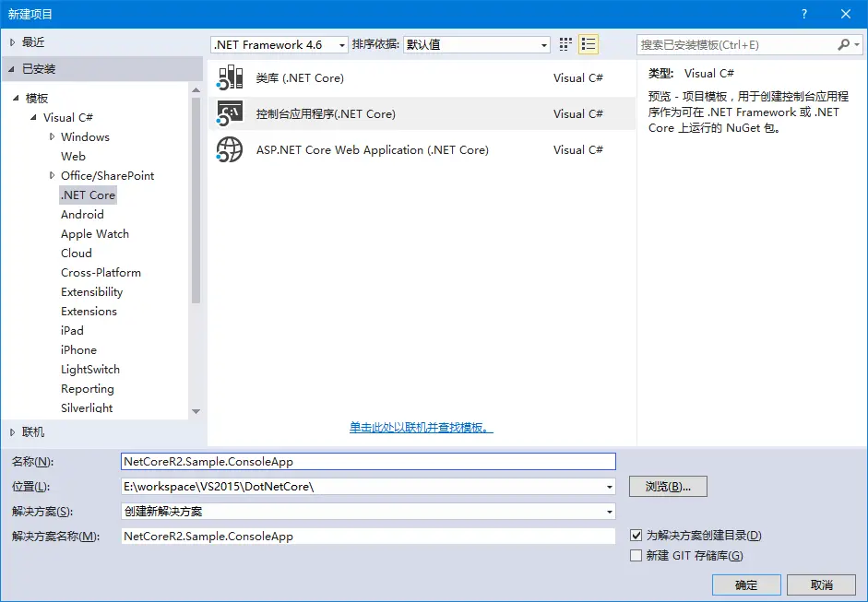Select the Extensibility category
The height and width of the screenshot is (602, 868).
click(x=92, y=291)
